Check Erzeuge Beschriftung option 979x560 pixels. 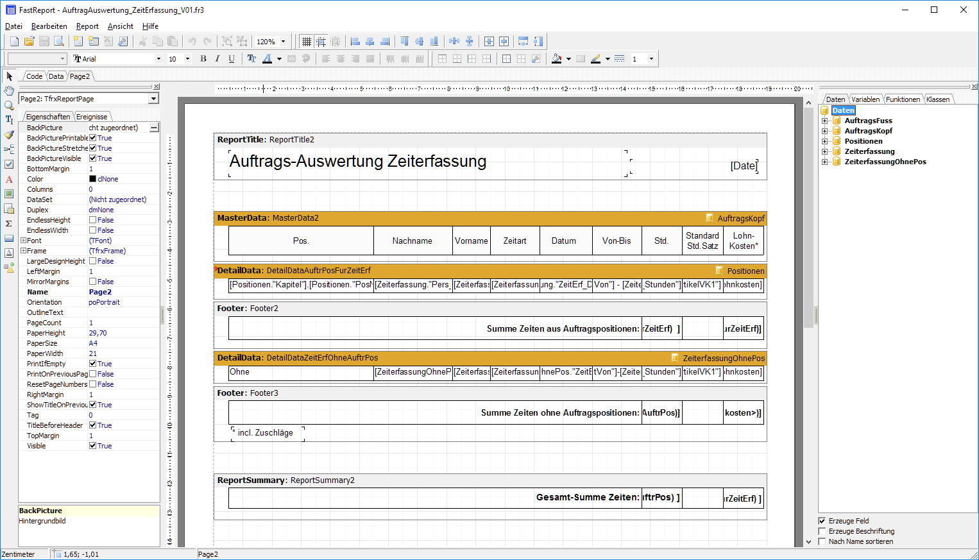(822, 531)
